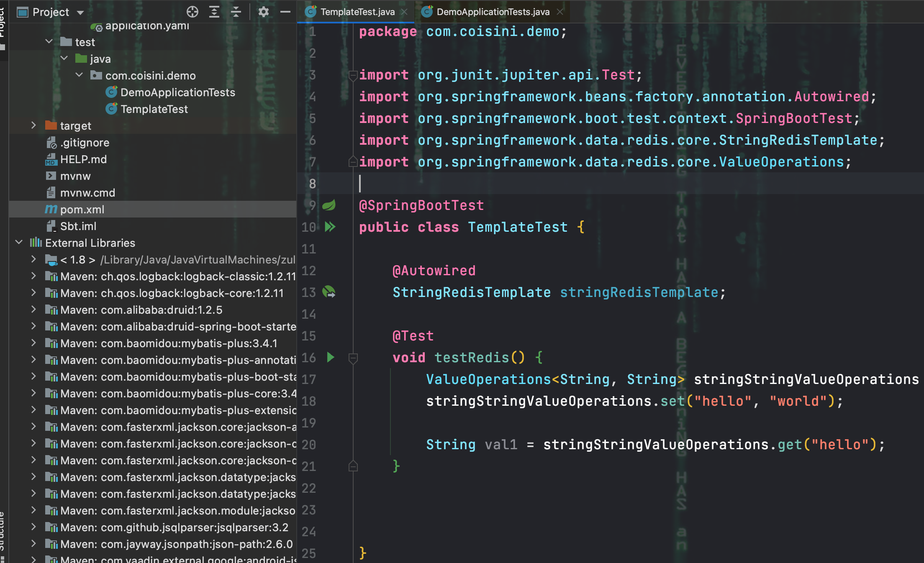
Task: Select Maven json-path:2.6.0 library
Action: point(177,544)
